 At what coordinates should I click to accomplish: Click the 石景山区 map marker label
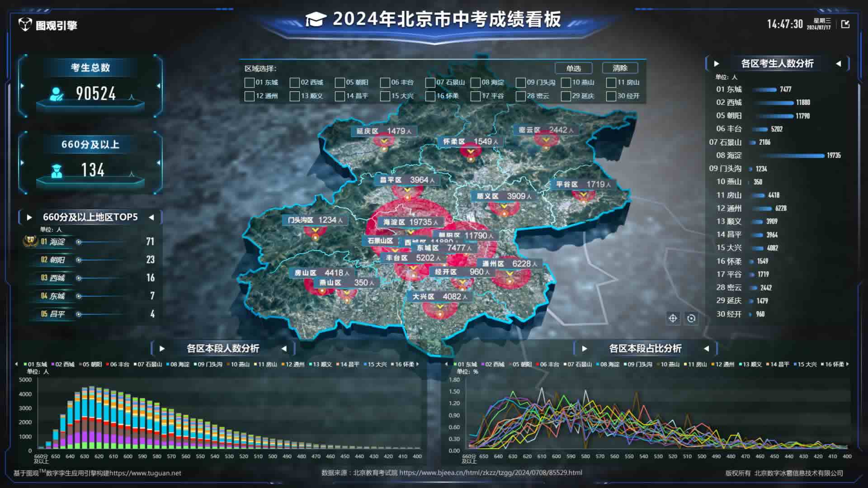380,241
